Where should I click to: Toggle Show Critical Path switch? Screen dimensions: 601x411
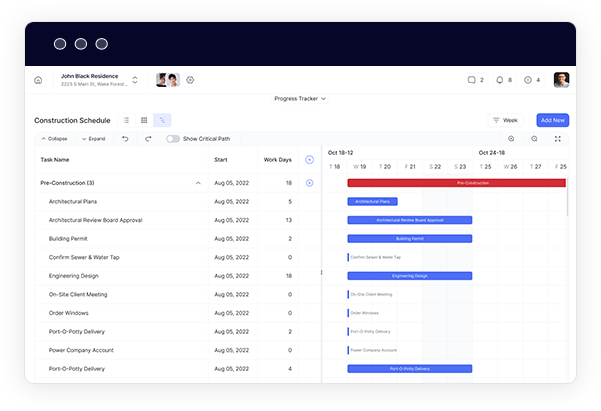(x=173, y=139)
